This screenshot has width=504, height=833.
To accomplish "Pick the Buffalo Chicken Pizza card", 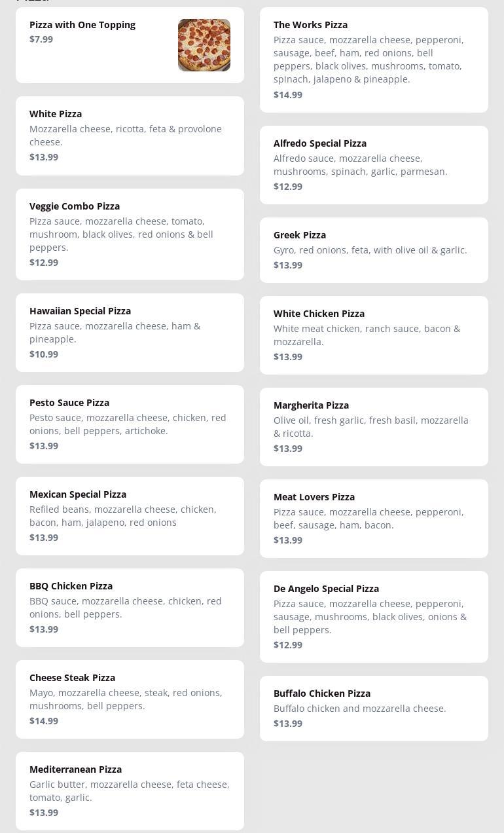I will (374, 708).
